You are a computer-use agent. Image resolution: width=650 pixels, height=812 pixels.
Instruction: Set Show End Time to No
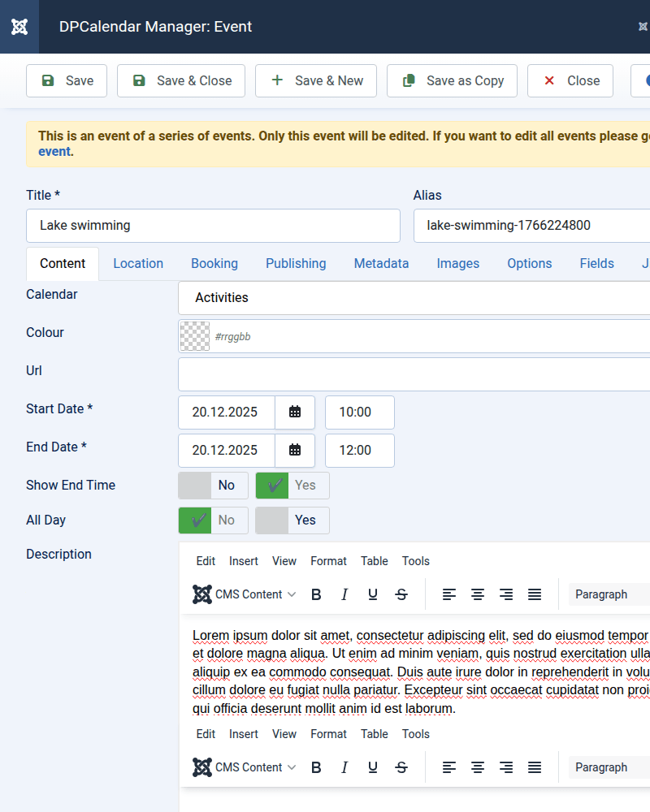pyautogui.click(x=213, y=486)
